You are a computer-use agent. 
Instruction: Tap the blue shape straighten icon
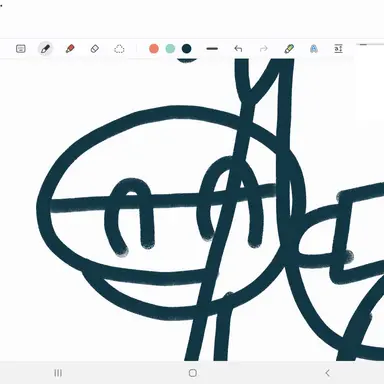(314, 49)
